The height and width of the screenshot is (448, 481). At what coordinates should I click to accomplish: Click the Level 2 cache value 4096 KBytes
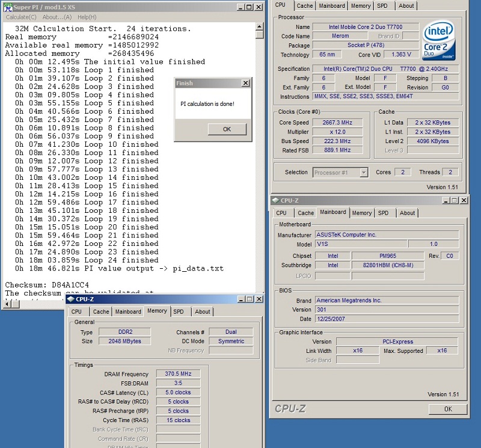point(433,141)
